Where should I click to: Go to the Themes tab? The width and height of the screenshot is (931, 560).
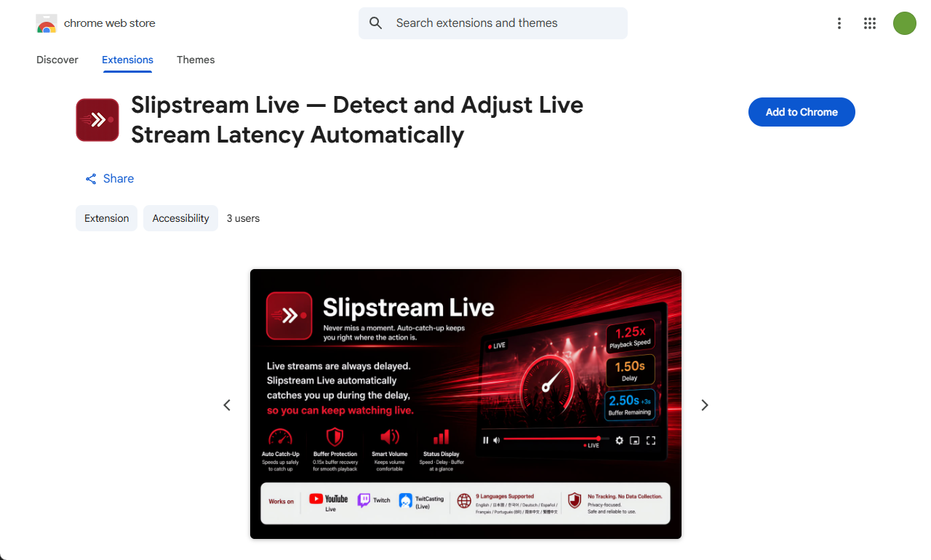point(196,60)
